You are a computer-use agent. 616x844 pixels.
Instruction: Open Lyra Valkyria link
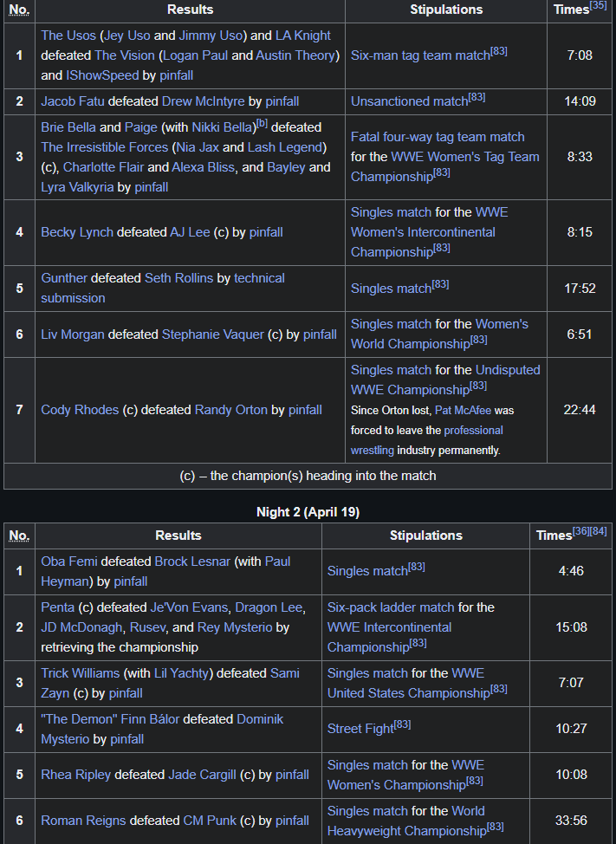[77, 187]
